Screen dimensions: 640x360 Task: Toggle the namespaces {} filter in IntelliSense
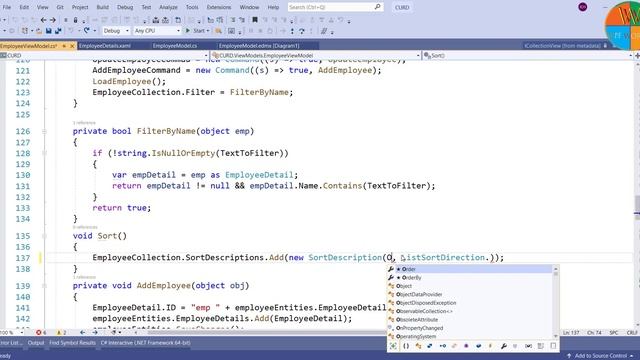click(406, 346)
